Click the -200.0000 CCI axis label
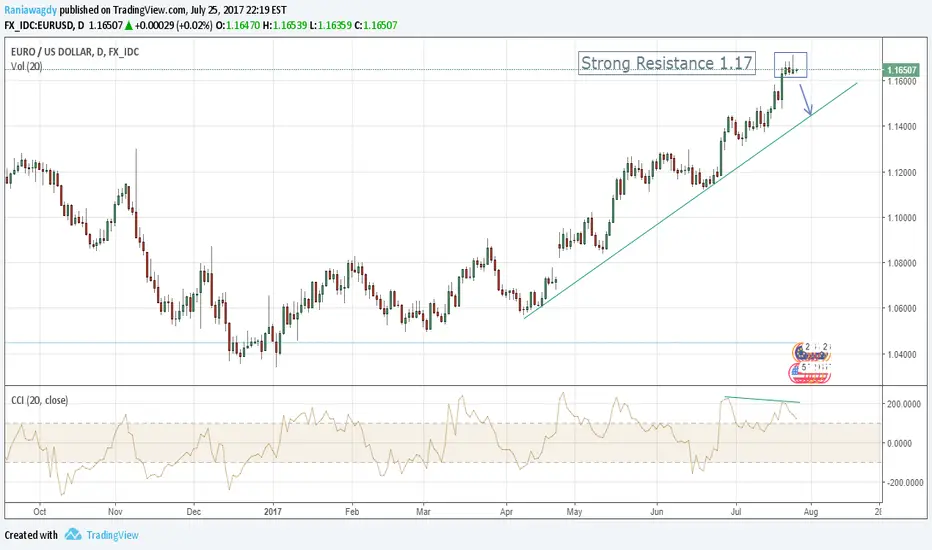This screenshot has width=932, height=550. 903,483
